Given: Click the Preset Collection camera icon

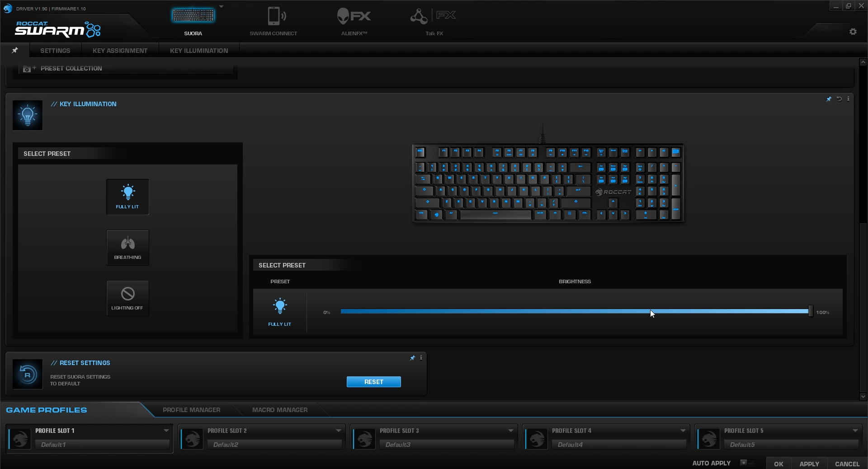Looking at the screenshot, I should (28, 69).
